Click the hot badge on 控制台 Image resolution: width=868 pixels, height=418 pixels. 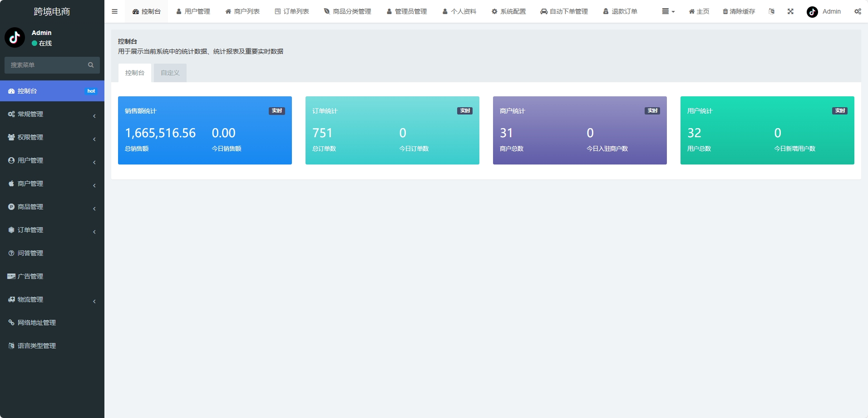91,91
